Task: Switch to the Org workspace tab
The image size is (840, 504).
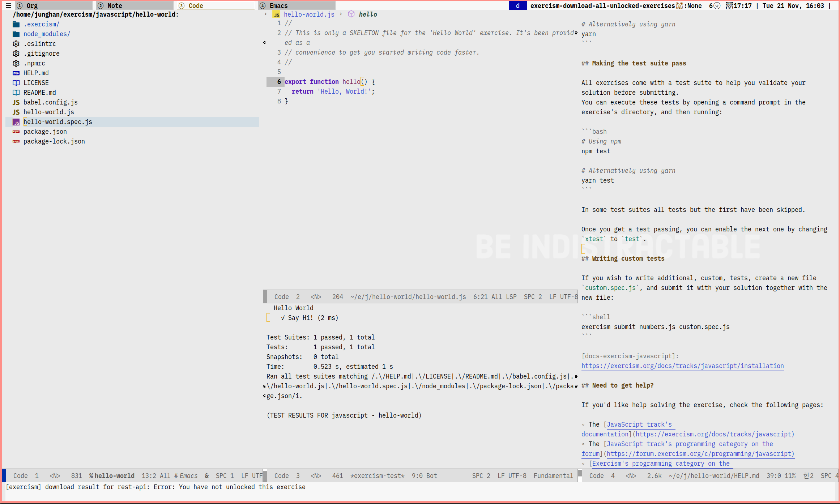Action: point(54,5)
